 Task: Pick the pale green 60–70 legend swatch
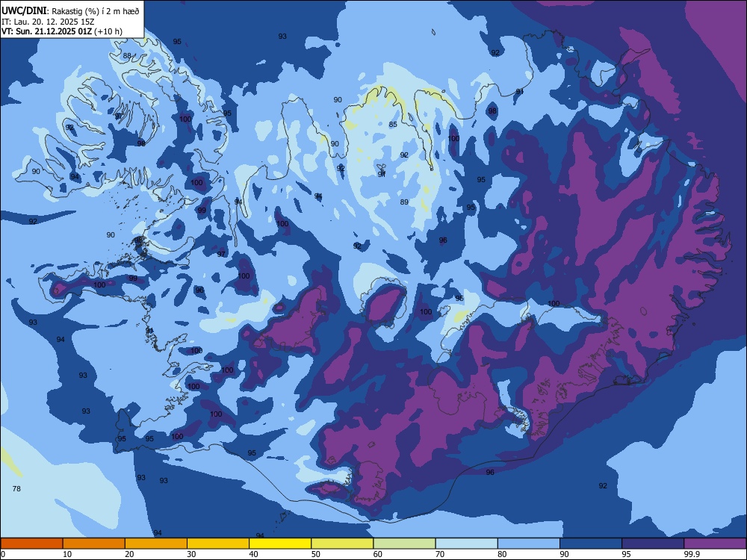(x=404, y=544)
